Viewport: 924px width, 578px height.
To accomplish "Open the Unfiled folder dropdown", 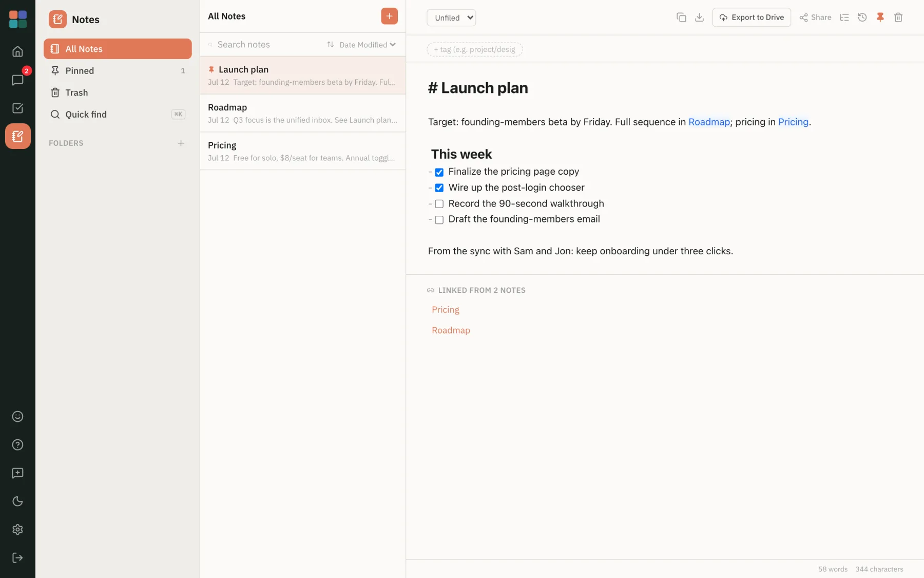I will tap(451, 17).
